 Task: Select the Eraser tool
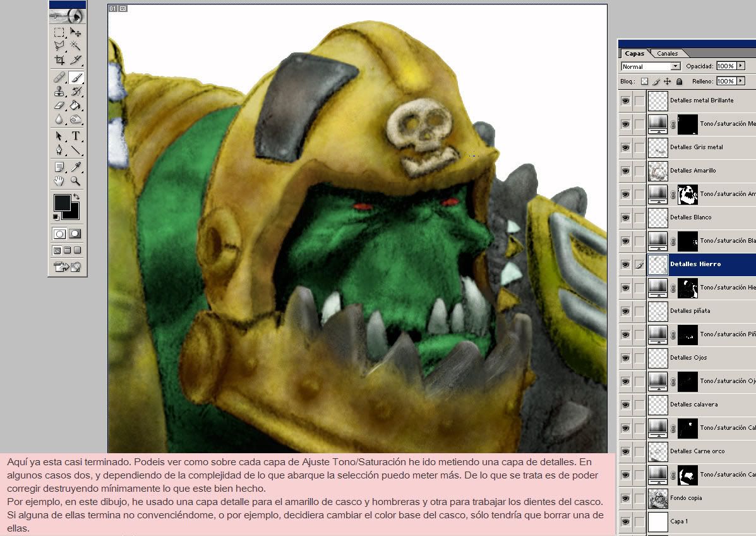pos(59,105)
